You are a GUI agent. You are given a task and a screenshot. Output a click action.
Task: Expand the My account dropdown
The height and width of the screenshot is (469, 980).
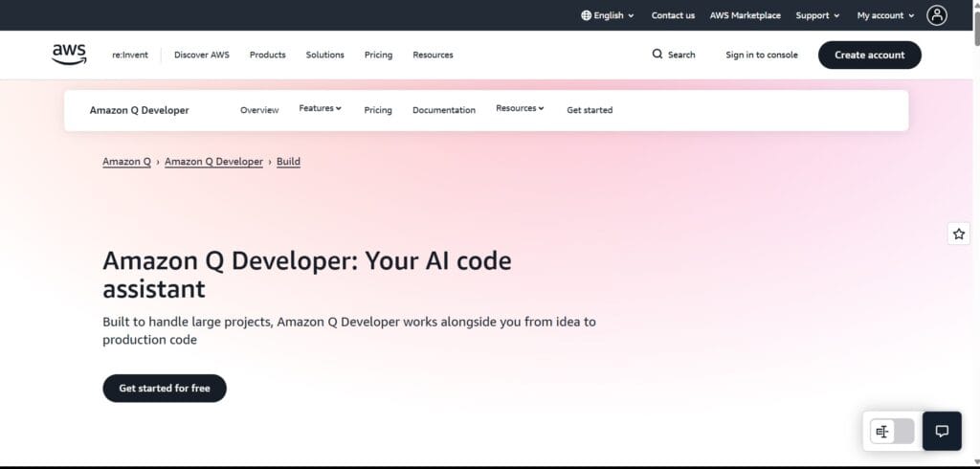[885, 15]
